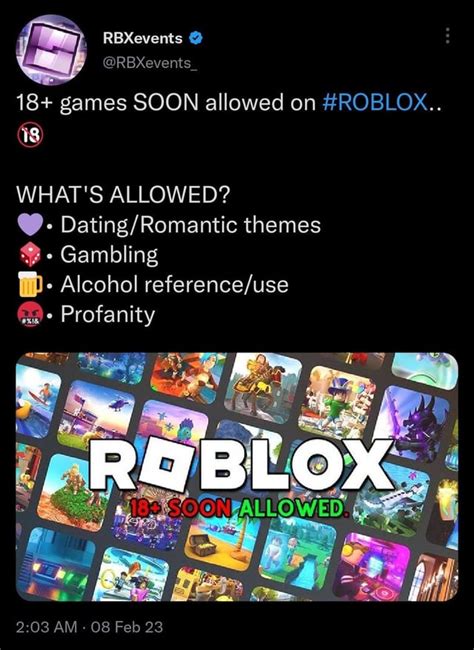Screen dimensions: 474x650
Task: Open the 2:03 AM timestamp link
Action: point(46,626)
